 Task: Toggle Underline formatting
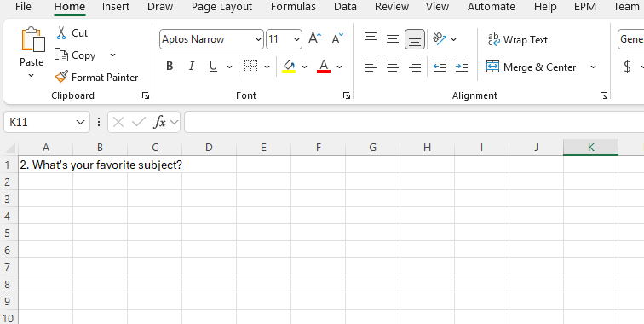click(x=213, y=67)
